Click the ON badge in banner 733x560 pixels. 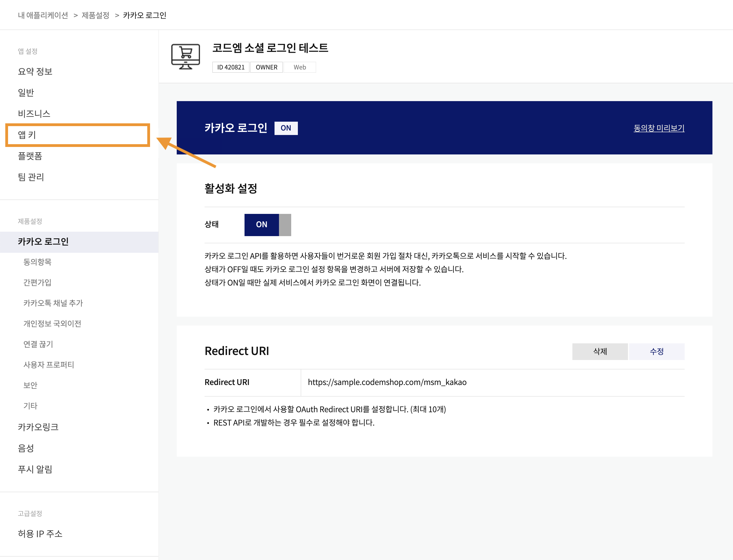pos(286,128)
